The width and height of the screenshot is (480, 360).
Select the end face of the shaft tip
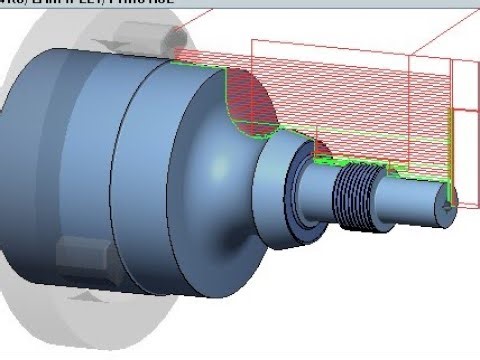point(446,205)
